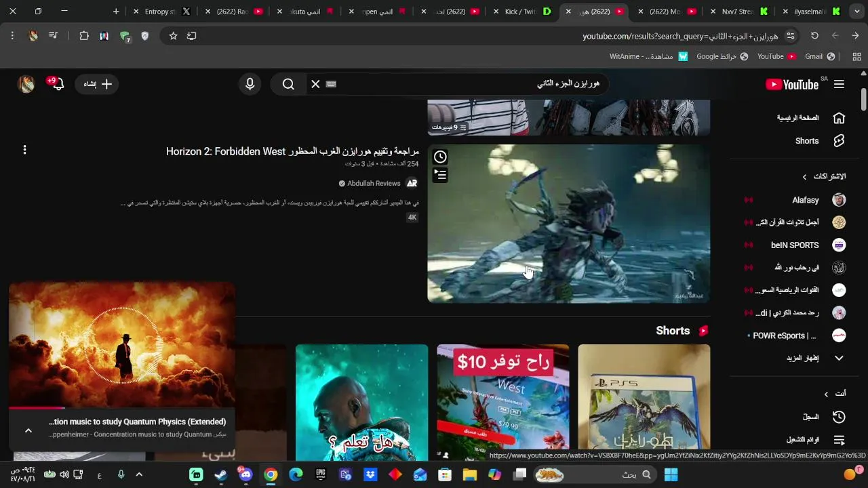
Task: Clear the search box with X
Action: (x=315, y=84)
